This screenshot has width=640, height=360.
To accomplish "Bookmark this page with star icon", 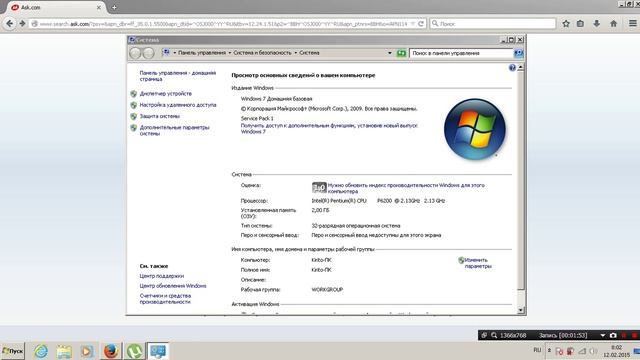I will [x=566, y=24].
